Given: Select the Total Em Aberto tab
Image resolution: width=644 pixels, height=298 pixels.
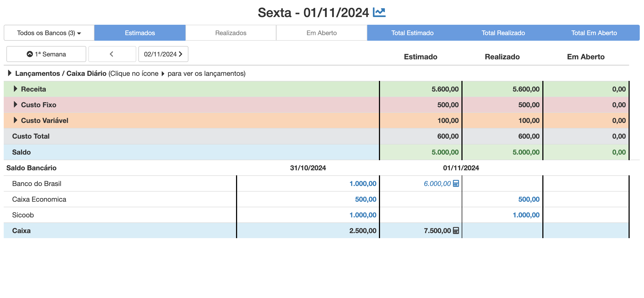Looking at the screenshot, I should pos(594,33).
